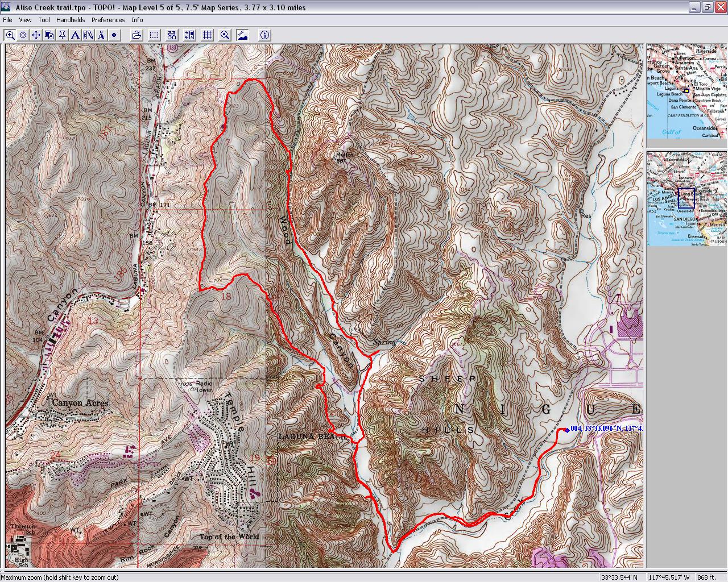Screen dimensions: 728x582
Task: Select the Zoom magnifier tool
Action: pos(10,35)
